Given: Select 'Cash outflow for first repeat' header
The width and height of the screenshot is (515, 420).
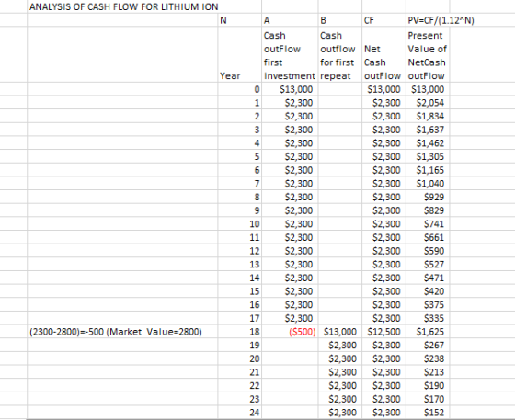Looking at the screenshot, I should tap(340, 54).
